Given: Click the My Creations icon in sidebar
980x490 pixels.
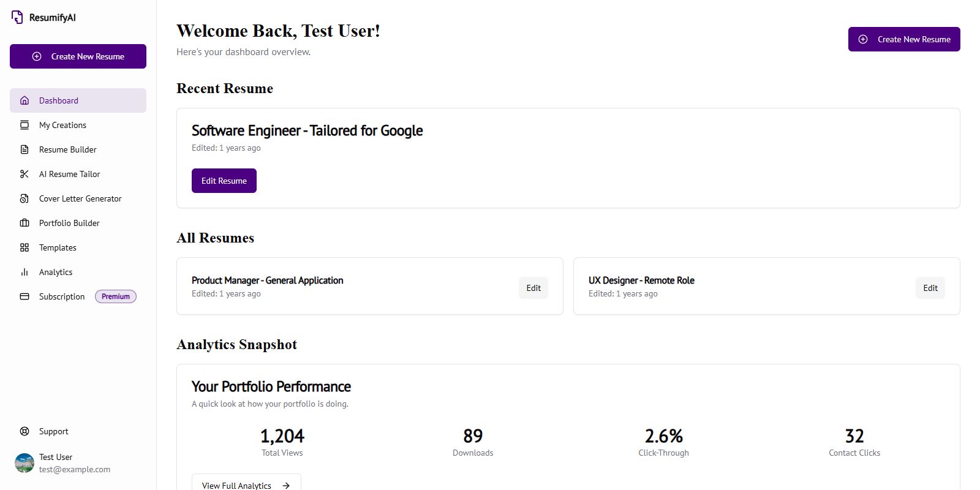Looking at the screenshot, I should click(x=24, y=125).
